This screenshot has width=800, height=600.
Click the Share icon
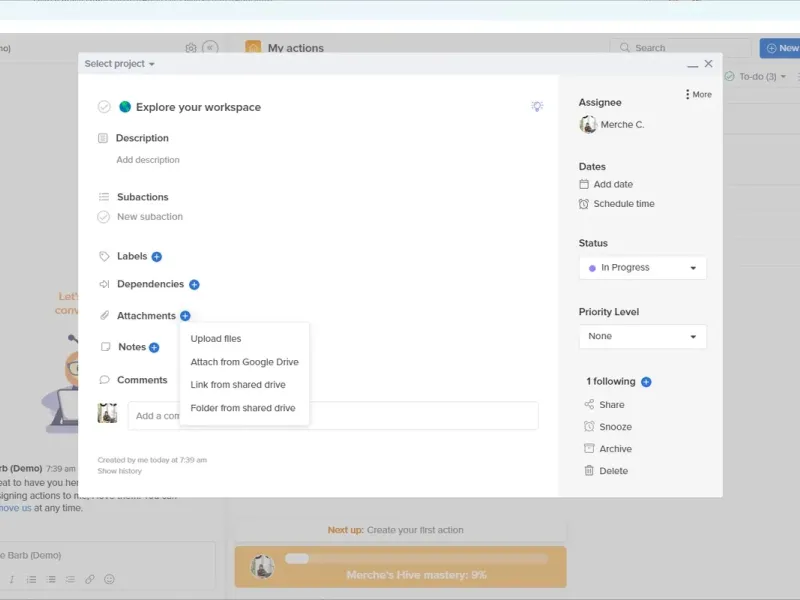[x=589, y=405]
